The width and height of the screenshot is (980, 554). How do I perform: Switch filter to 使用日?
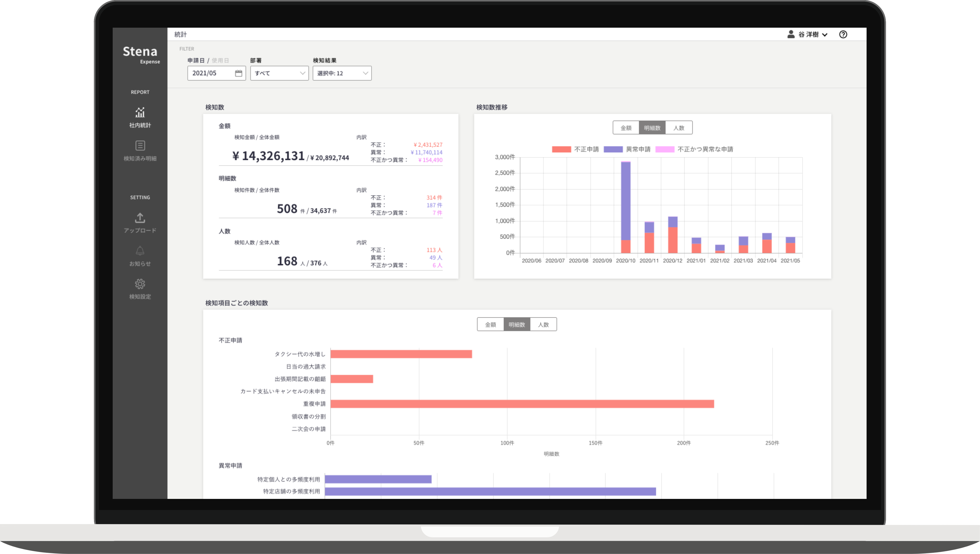[x=220, y=61]
